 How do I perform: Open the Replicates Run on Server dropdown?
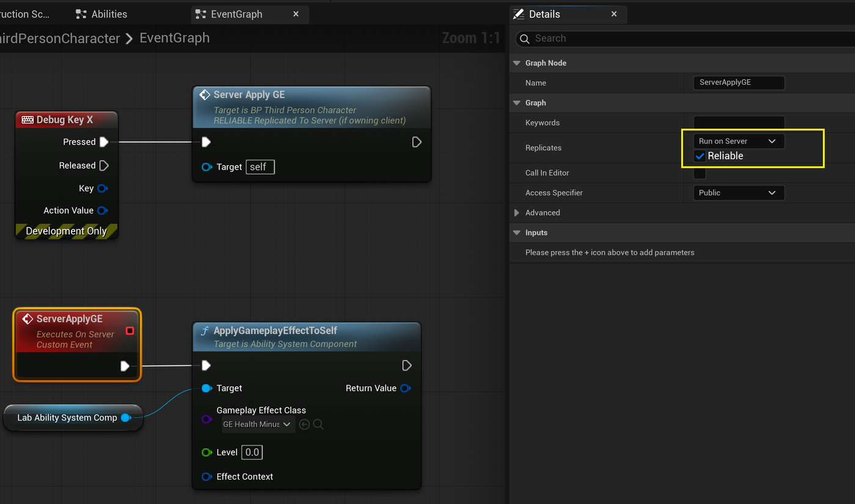pyautogui.click(x=738, y=141)
